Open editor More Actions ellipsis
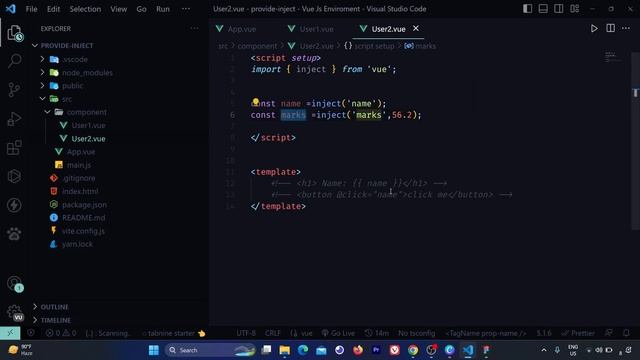The image size is (640, 360). (626, 28)
